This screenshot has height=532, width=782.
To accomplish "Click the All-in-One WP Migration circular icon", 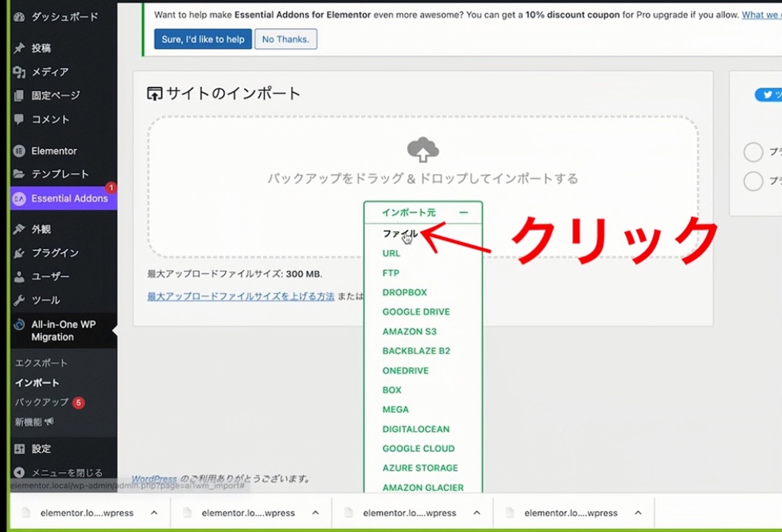I will pyautogui.click(x=19, y=324).
